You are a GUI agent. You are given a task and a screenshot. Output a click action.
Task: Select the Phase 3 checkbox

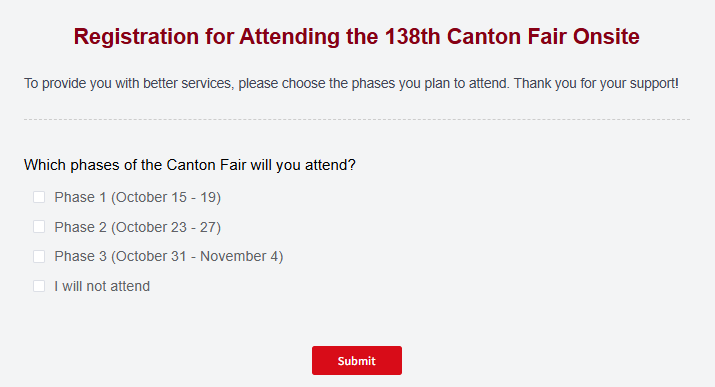point(39,256)
